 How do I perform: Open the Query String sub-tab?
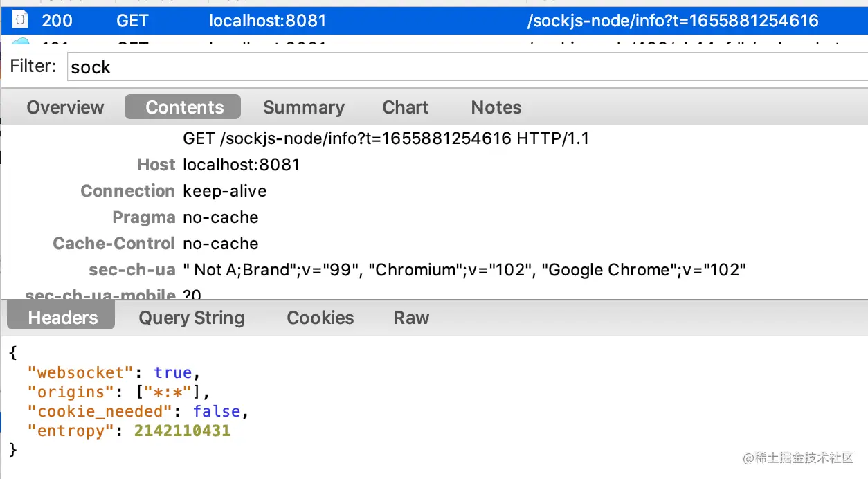(x=191, y=318)
